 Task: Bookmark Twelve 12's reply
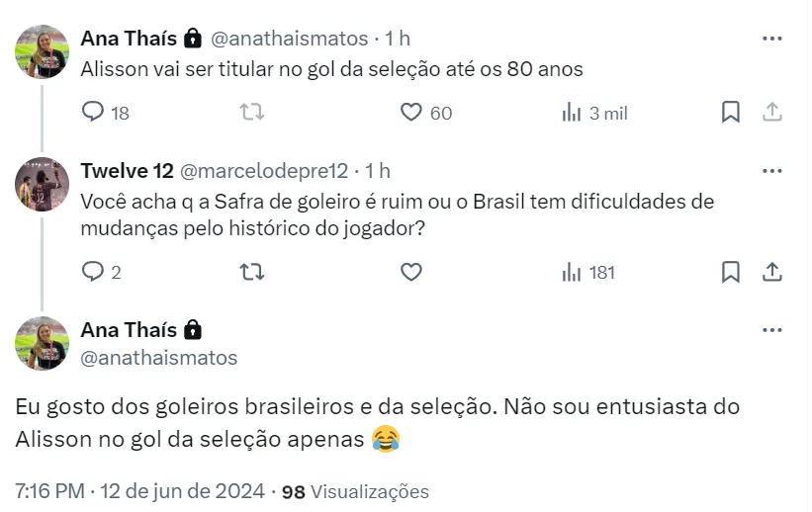[731, 272]
